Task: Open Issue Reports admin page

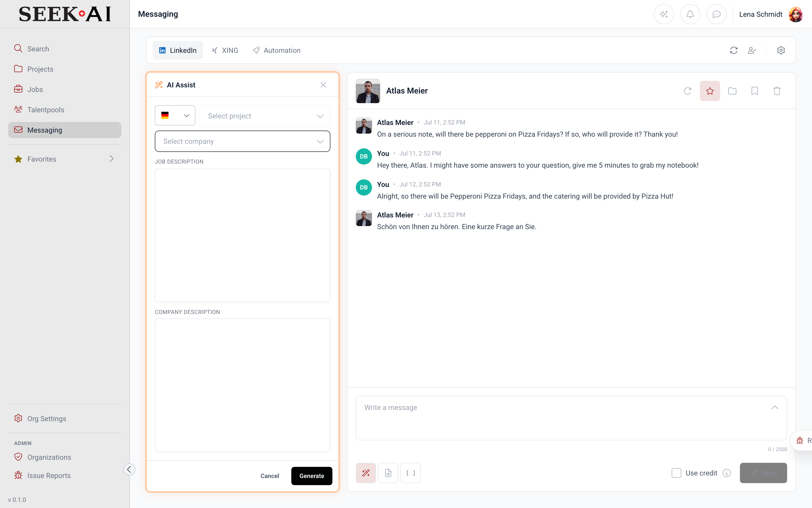Action: (64, 475)
